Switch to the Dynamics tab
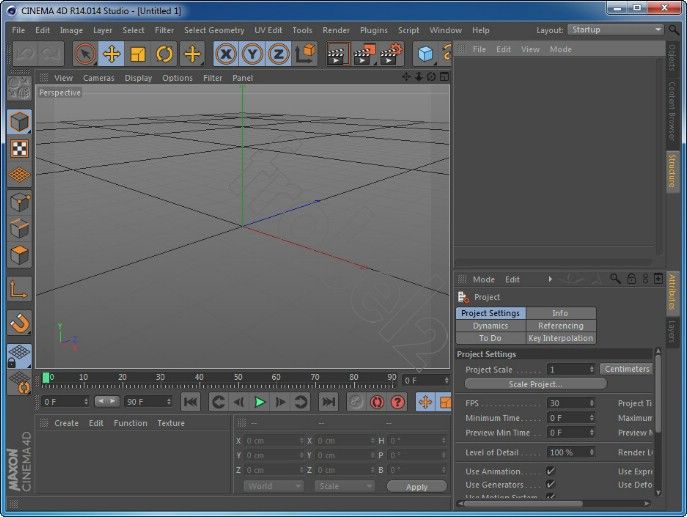 coord(490,326)
